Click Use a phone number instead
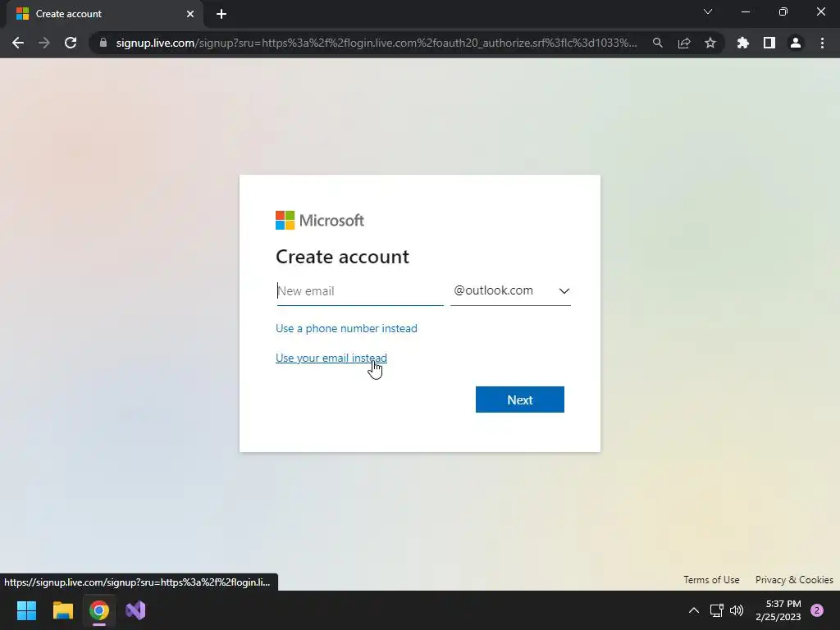Image resolution: width=840 pixels, height=630 pixels. (346, 328)
